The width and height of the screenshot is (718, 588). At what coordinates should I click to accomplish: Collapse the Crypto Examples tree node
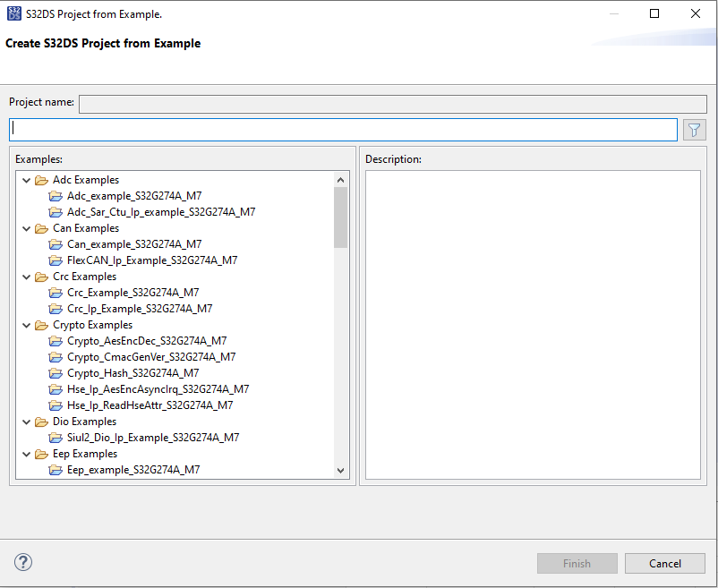[x=27, y=326]
